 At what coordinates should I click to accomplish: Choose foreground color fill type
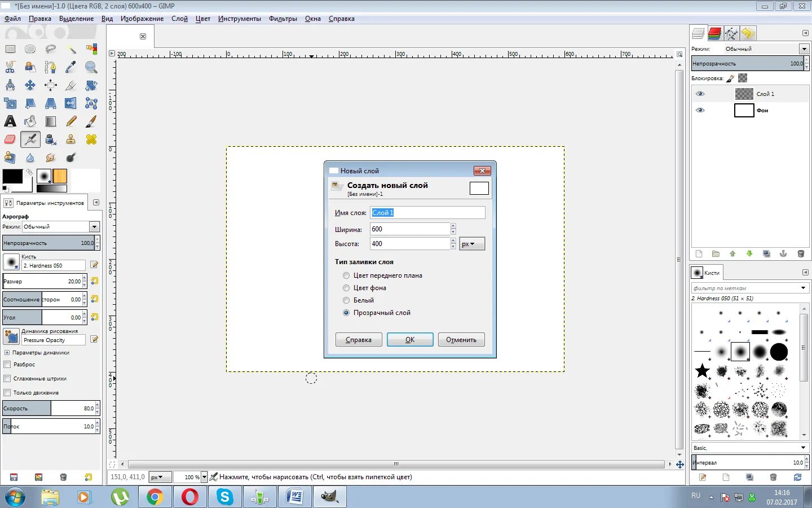click(x=346, y=275)
